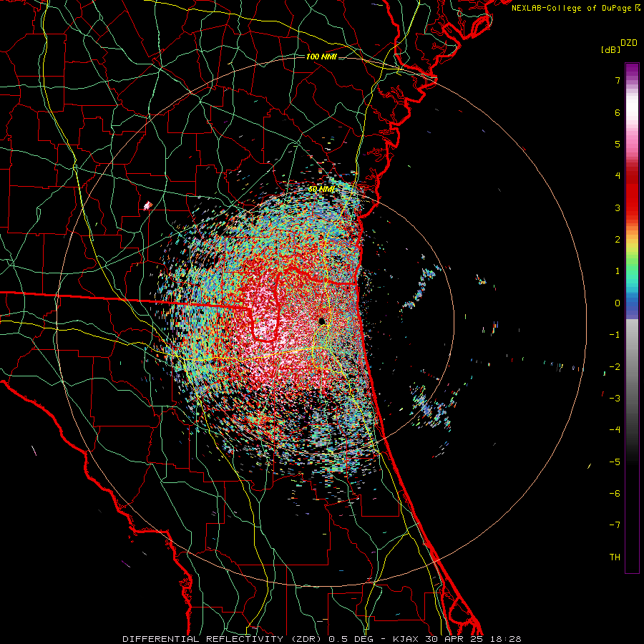This screenshot has width=644, height=644.
Task: Click the 50 NMI range ring label
Action: 321,190
